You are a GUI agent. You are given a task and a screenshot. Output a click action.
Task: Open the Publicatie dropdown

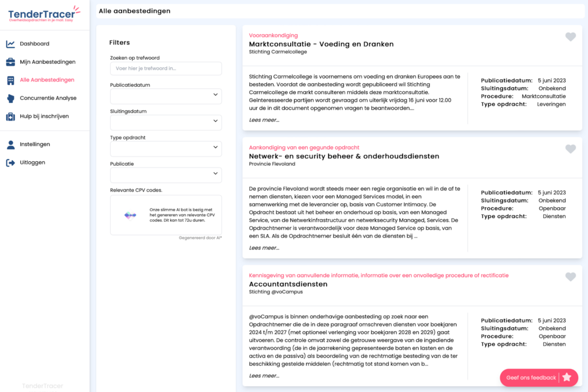(166, 174)
